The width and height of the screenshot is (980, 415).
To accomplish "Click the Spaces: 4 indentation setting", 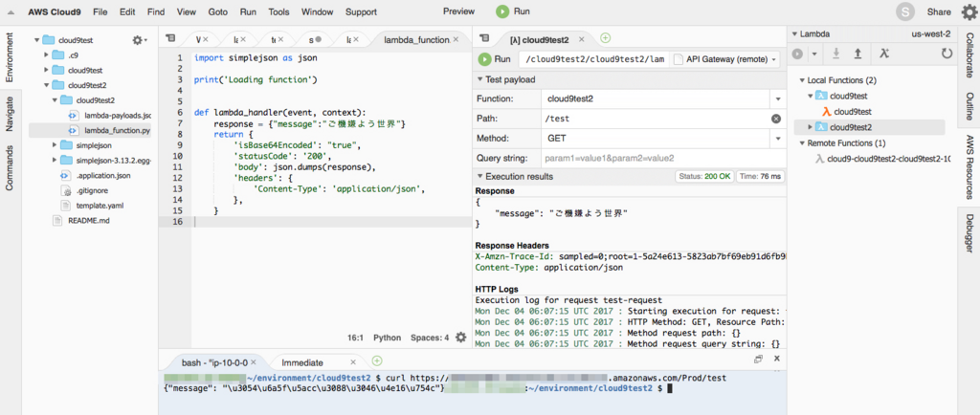I will tap(430, 338).
